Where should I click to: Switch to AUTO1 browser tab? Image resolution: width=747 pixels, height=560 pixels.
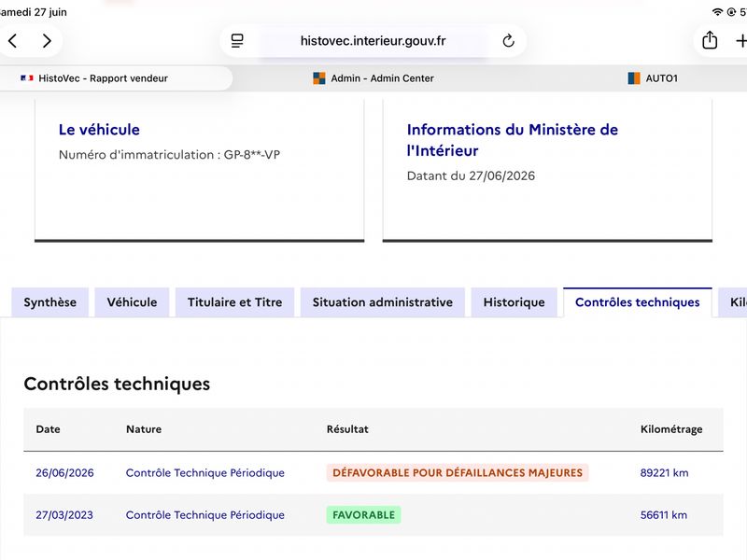click(x=653, y=78)
